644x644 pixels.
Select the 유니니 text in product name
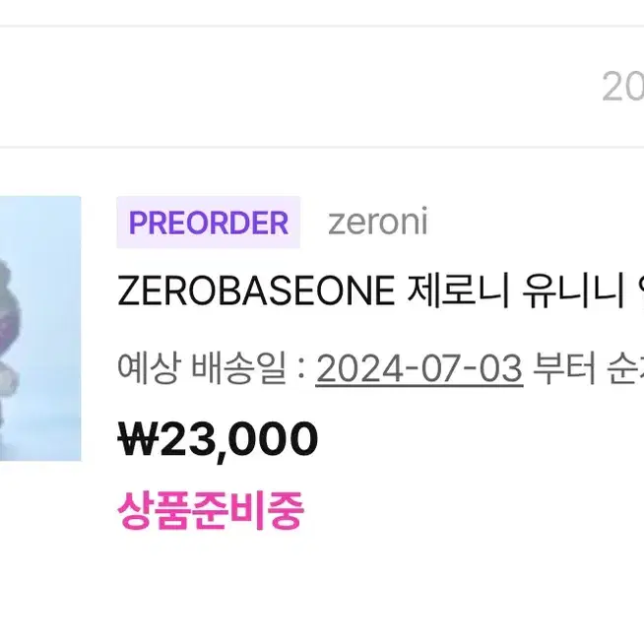[574, 291]
